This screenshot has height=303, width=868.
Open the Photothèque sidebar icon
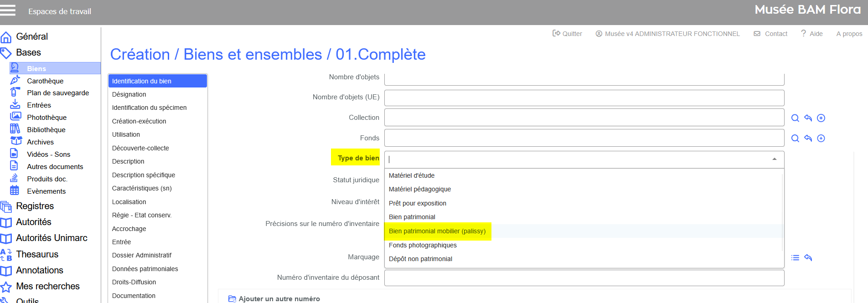[x=15, y=117]
